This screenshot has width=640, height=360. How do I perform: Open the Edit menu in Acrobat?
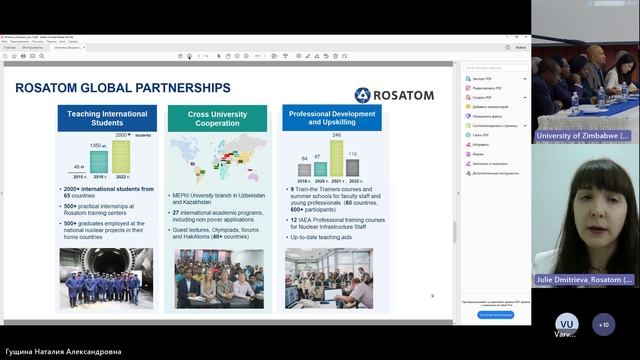coord(19,41)
